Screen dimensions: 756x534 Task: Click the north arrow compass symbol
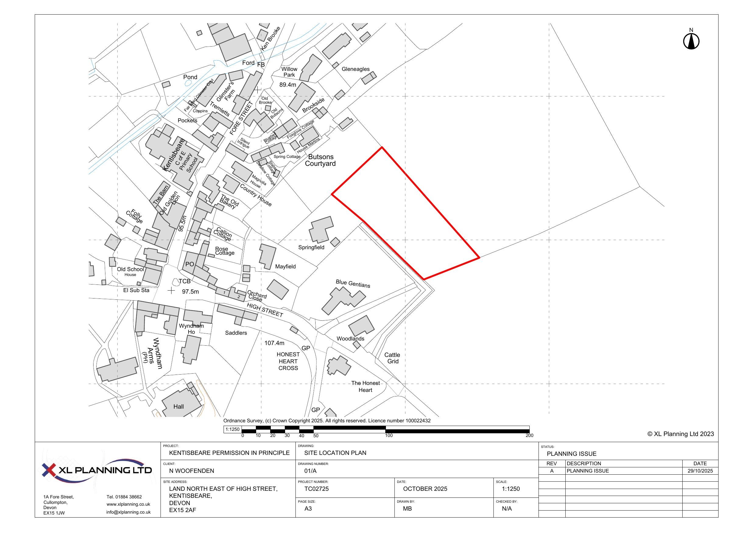tap(691, 41)
